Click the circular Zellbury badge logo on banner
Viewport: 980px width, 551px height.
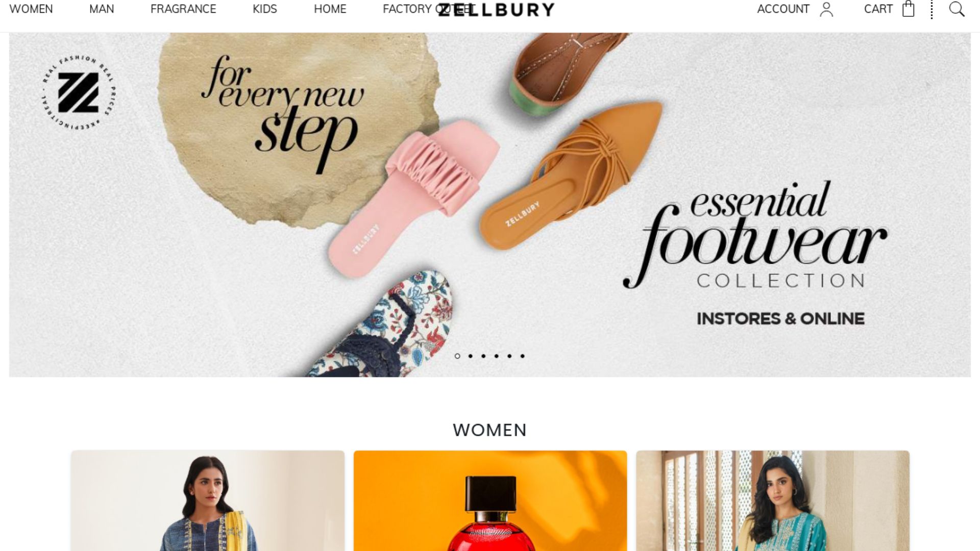click(x=79, y=92)
